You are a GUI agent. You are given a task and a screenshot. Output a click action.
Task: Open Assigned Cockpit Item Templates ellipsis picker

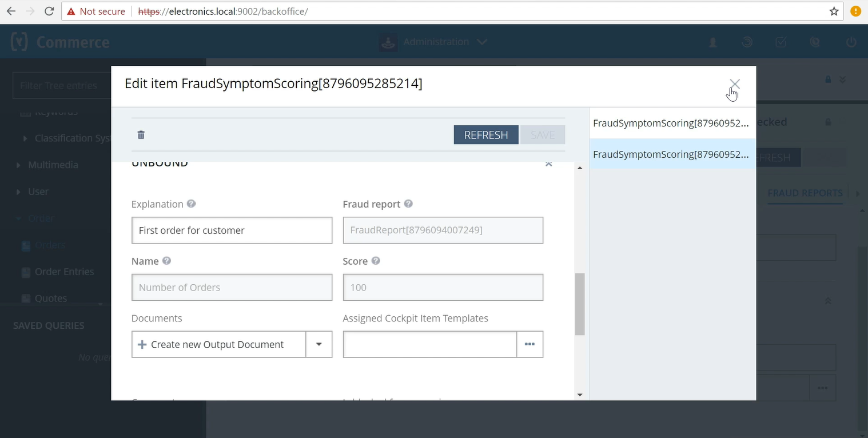529,344
